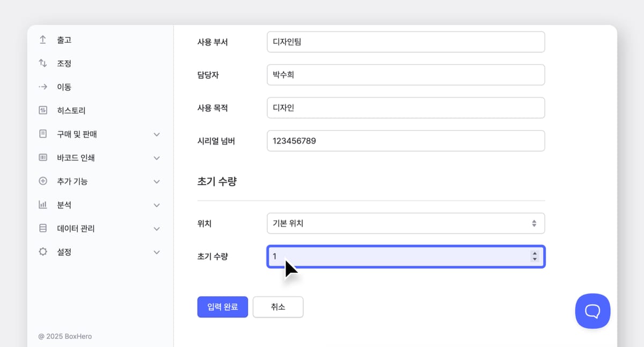Expand the 분석 section chevron
This screenshot has width=644, height=347.
[157, 205]
